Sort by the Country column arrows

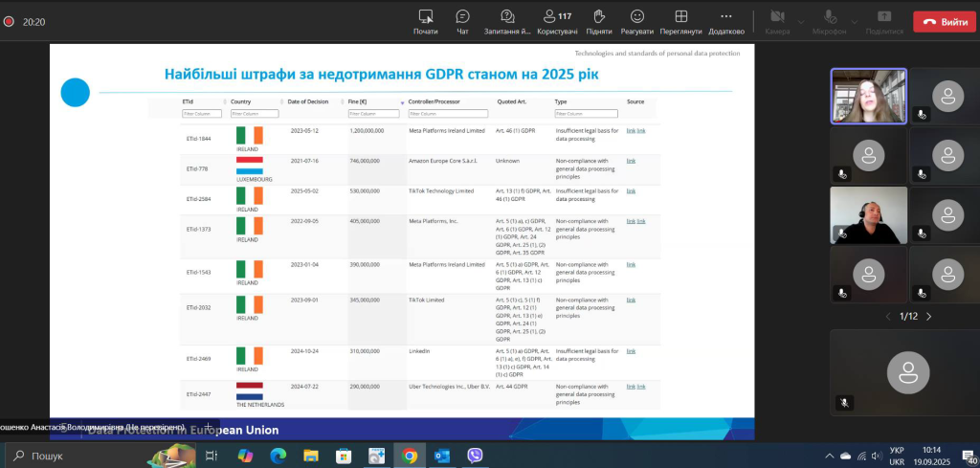(280, 101)
